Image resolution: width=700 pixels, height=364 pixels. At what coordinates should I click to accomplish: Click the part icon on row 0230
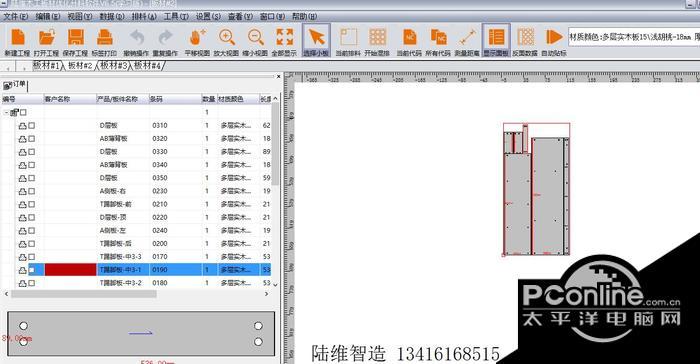click(22, 191)
